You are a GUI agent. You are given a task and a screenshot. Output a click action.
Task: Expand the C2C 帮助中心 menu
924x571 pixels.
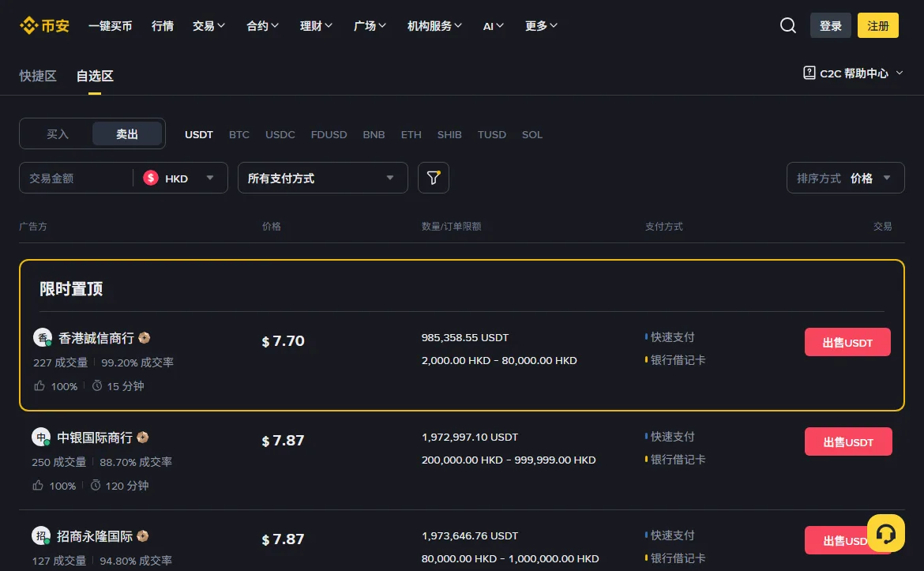[x=854, y=73]
